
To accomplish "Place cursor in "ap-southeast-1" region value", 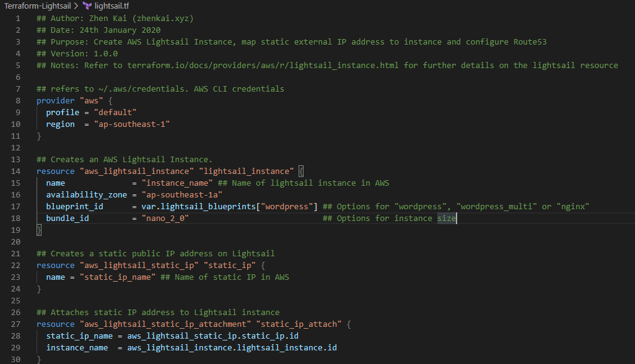I will point(131,124).
